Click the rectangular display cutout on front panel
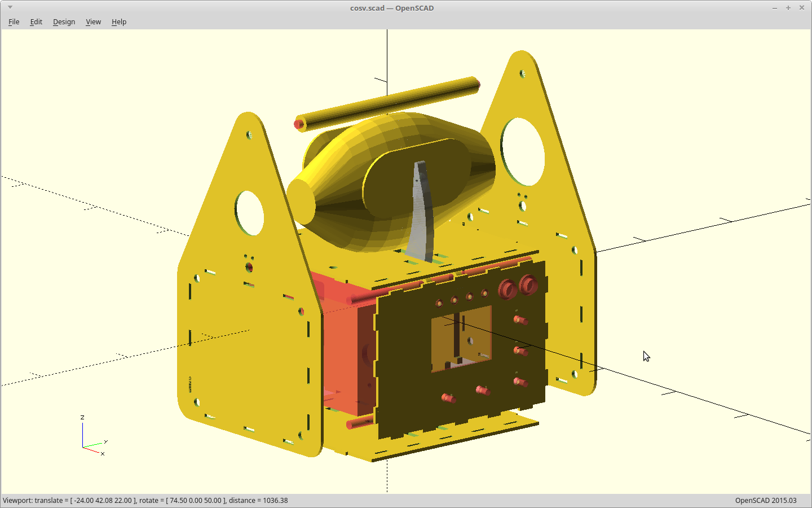The height and width of the screenshot is (508, 812). (x=461, y=338)
